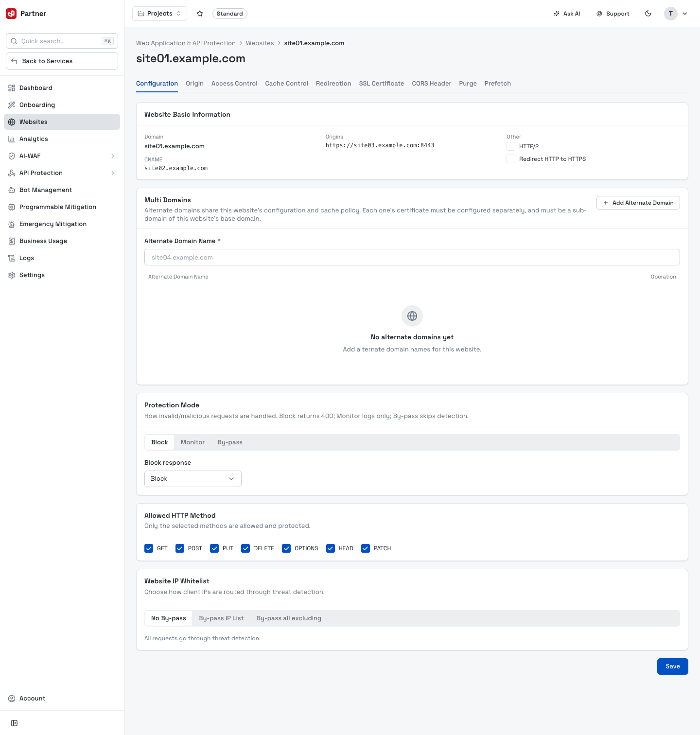This screenshot has width=700, height=735.
Task: Collapse sidebar with panel icon
Action: (15, 723)
